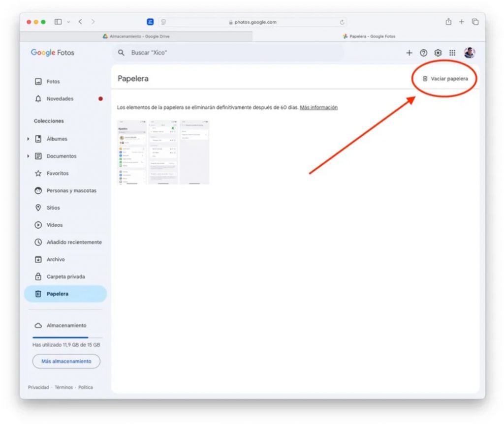Click the Añadido recientemente clock icon

click(39, 242)
